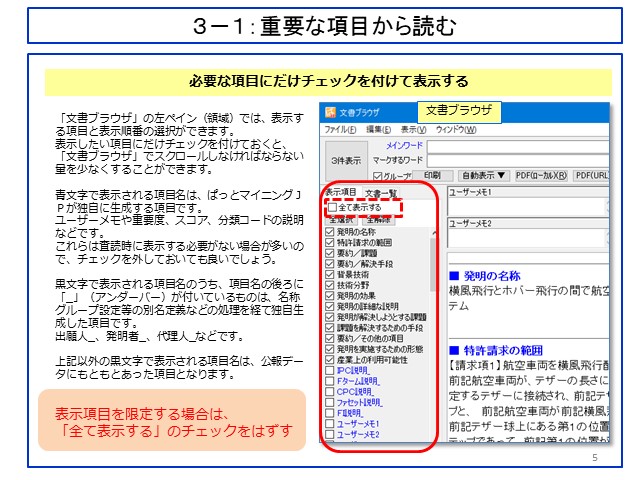Click the 発明の名称 section heading

484,276
